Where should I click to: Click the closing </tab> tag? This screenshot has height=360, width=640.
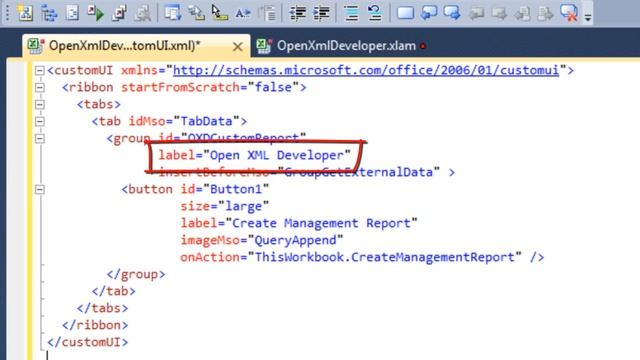point(113,291)
